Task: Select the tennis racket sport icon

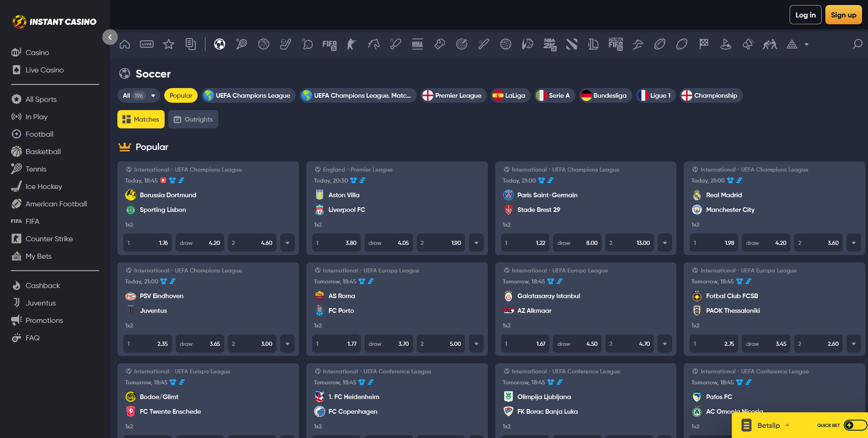Action: 242,44
